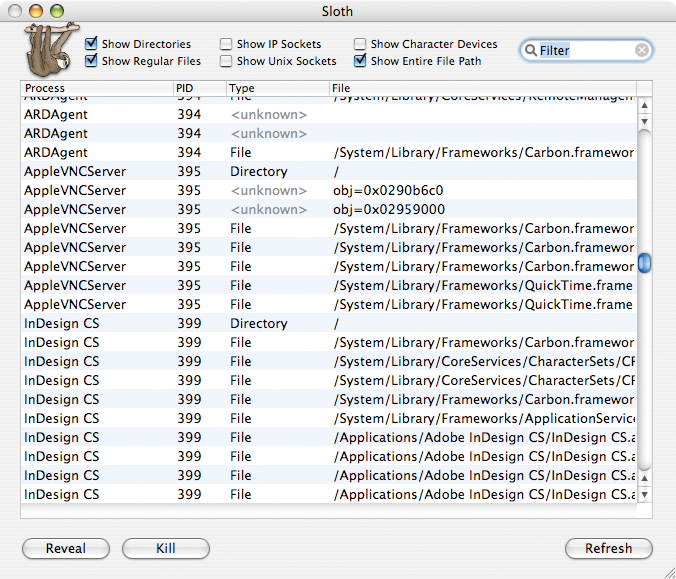The image size is (676, 579).
Task: Click the window resize grip corner
Action: tap(669, 572)
